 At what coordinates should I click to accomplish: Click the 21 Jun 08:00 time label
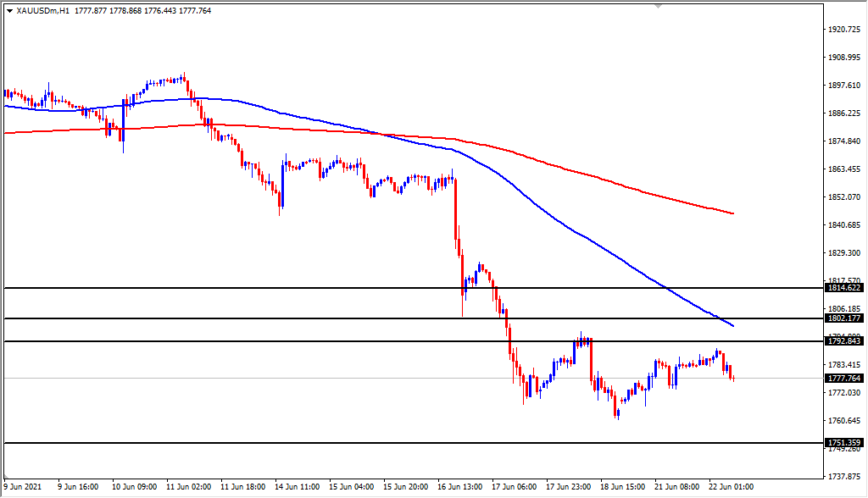point(676,487)
